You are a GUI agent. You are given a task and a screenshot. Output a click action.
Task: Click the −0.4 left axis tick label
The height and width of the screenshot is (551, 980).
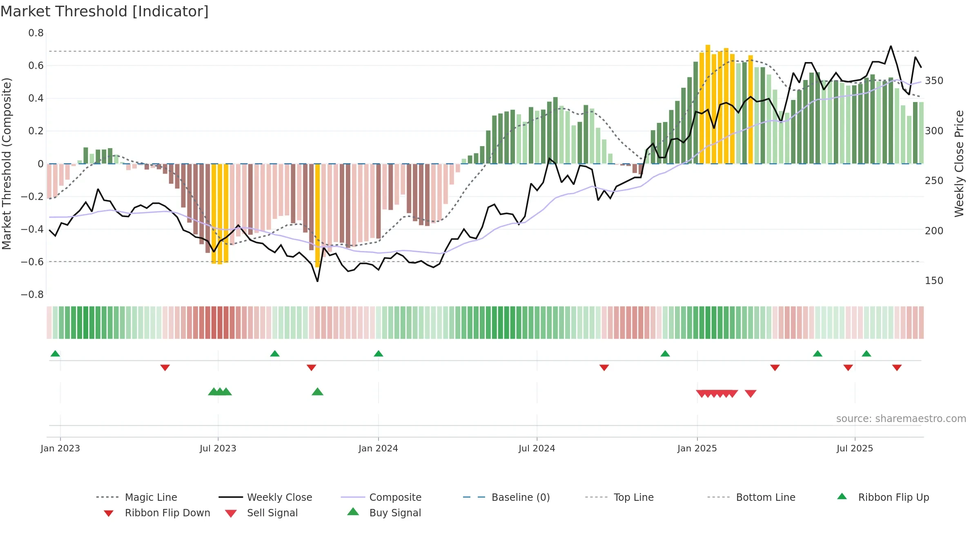tap(32, 229)
